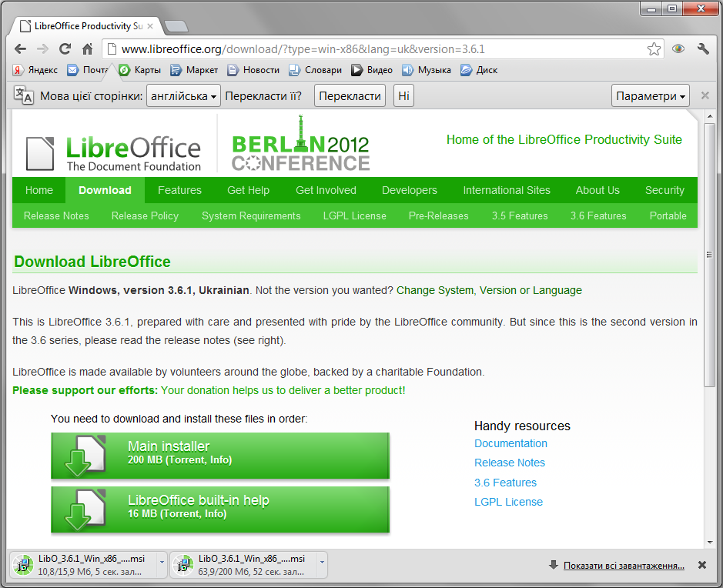723x588 pixels.
Task: Open the System Requirements submenu item
Action: pyautogui.click(x=251, y=215)
